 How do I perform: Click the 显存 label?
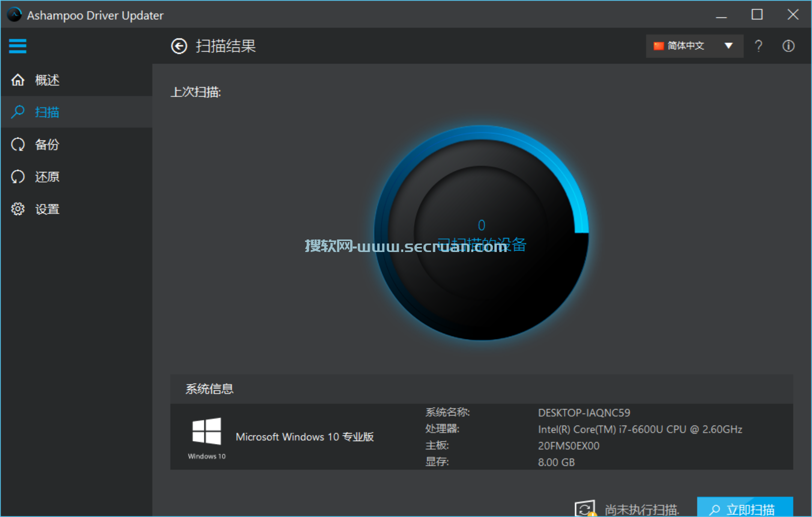(x=437, y=462)
